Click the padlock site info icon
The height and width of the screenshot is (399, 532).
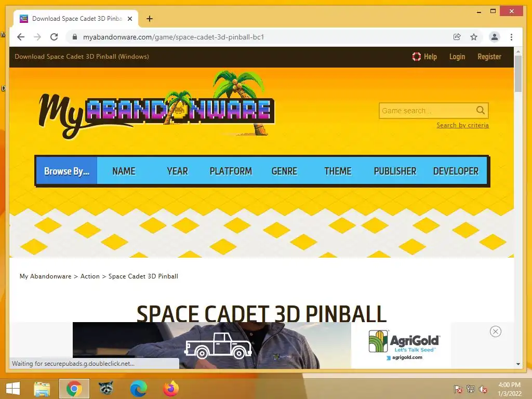[x=75, y=37]
